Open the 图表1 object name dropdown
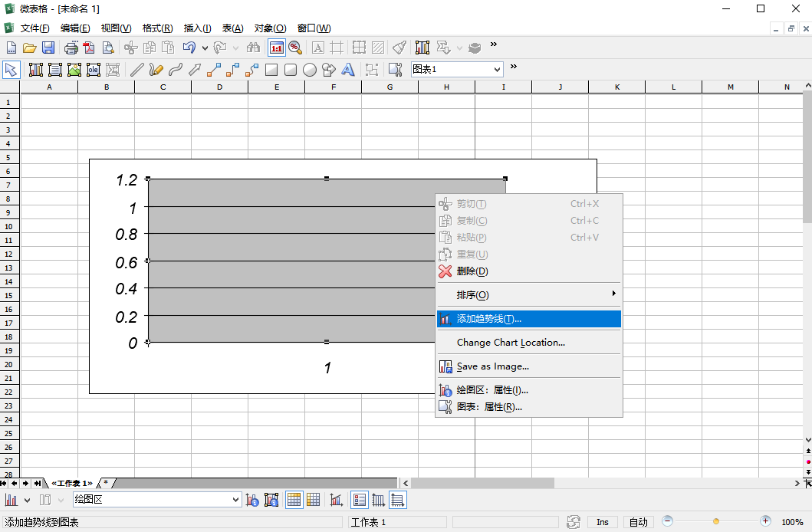The image size is (812, 532). [497, 70]
